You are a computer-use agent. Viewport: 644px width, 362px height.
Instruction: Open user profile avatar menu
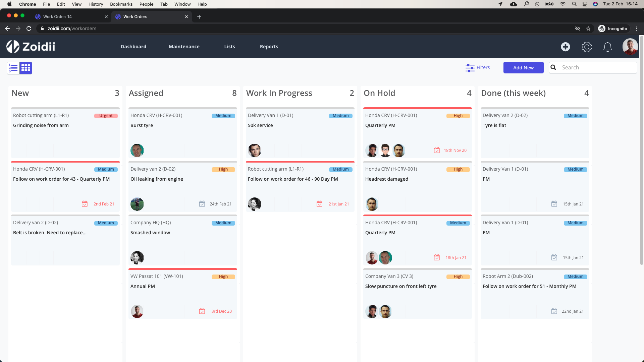click(630, 47)
